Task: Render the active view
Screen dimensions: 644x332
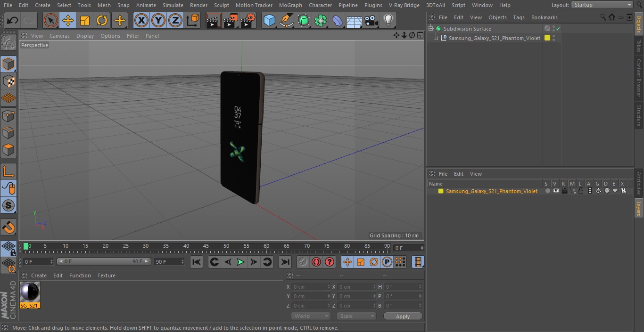Action: [214, 20]
